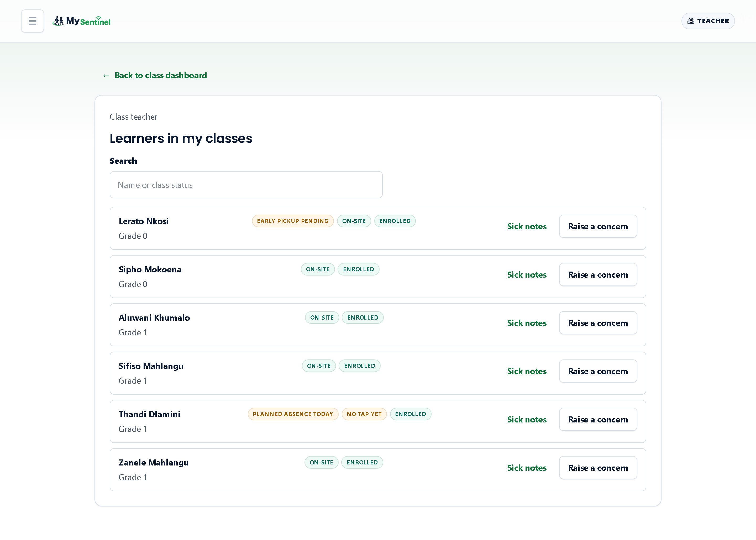
Task: Raise a concern for Sifiso Mahlangu
Action: [x=598, y=371]
